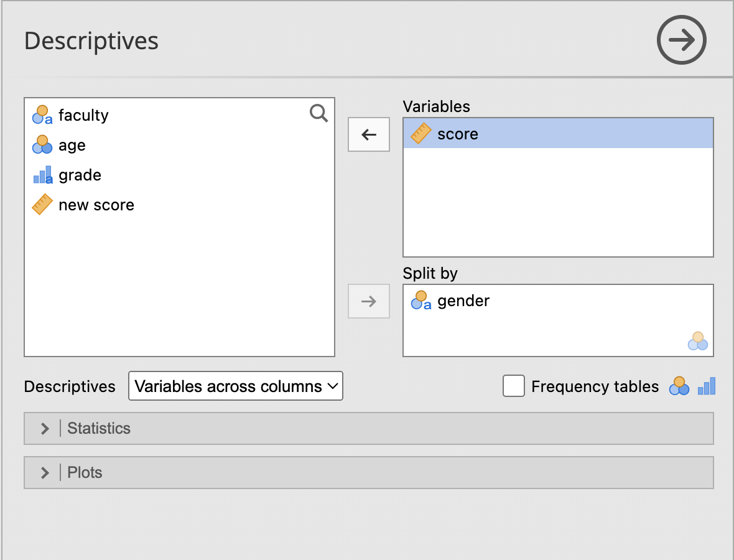Click the right arrow next to Split by
734x560 pixels.
point(369,301)
